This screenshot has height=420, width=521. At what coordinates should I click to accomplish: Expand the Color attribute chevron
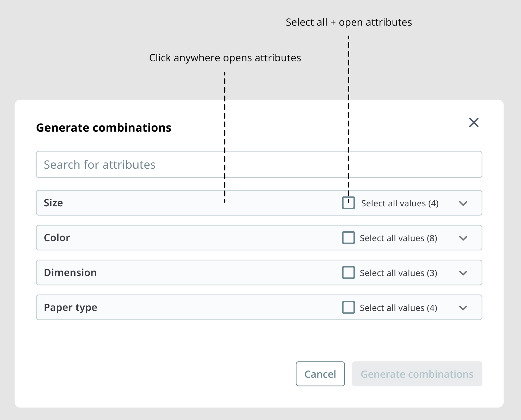click(x=463, y=238)
